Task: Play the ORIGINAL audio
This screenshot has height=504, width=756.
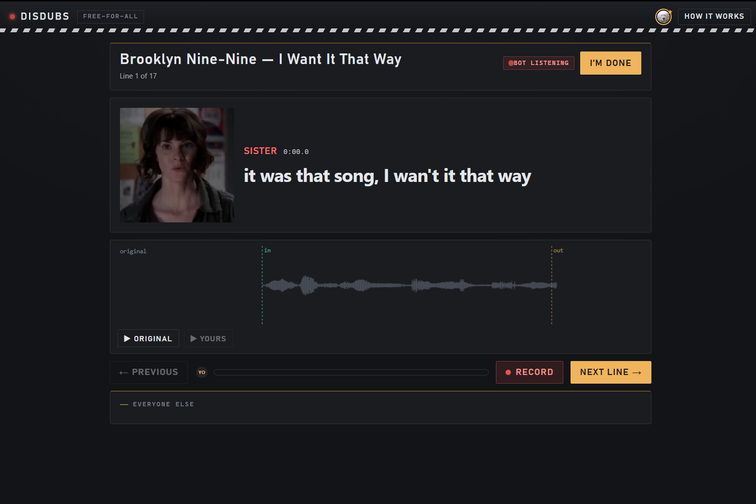Action: tap(148, 339)
